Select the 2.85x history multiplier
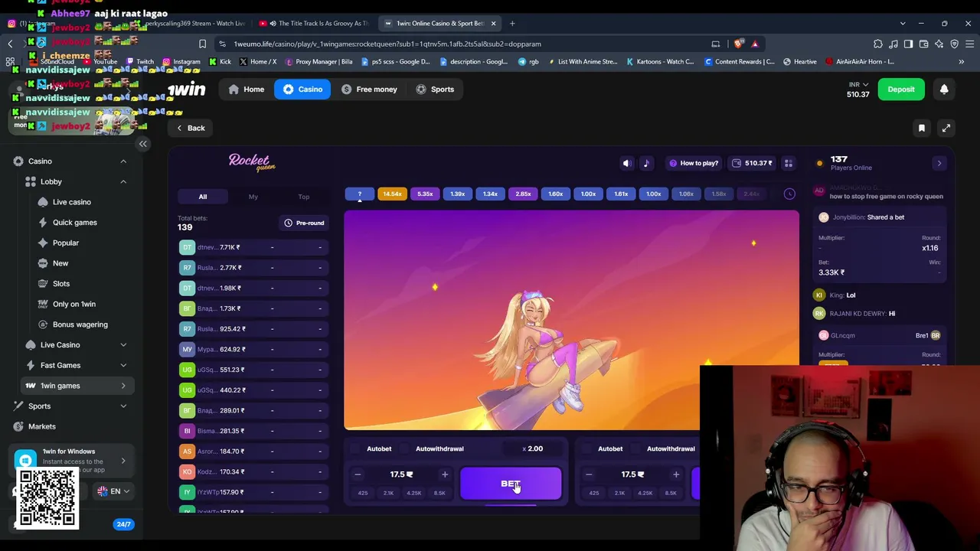The width and height of the screenshot is (980, 551). (523, 194)
